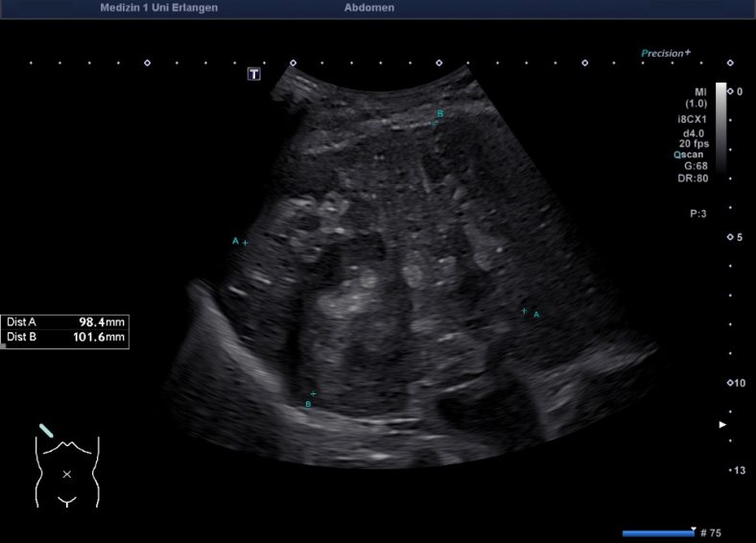Image resolution: width=756 pixels, height=543 pixels.
Task: Select the Dist B measurement row
Action: (x=65, y=338)
